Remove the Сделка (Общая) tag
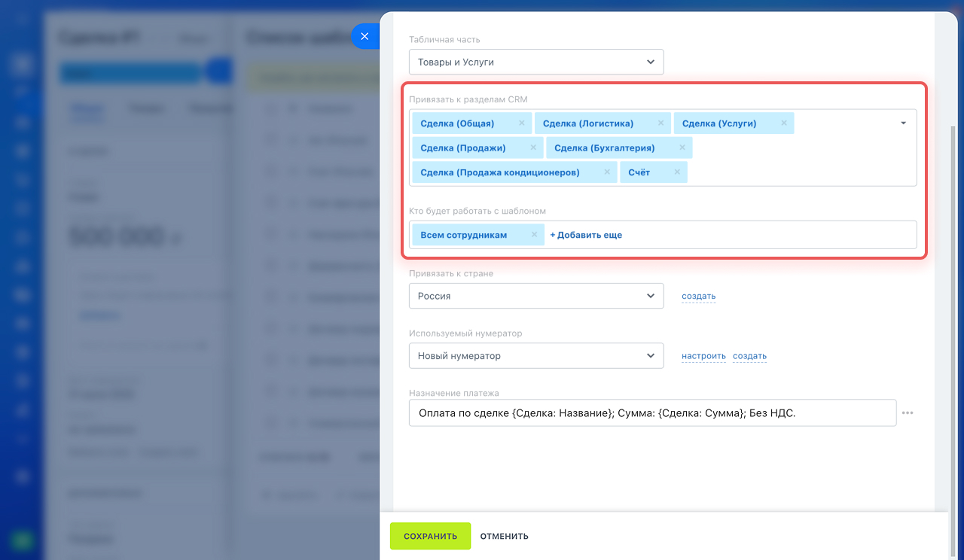This screenshot has height=560, width=964. click(x=521, y=123)
